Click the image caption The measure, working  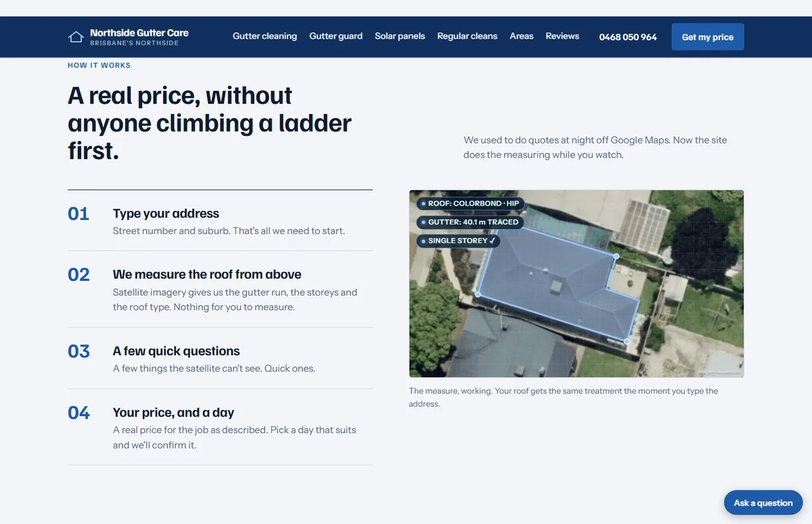[x=563, y=397]
